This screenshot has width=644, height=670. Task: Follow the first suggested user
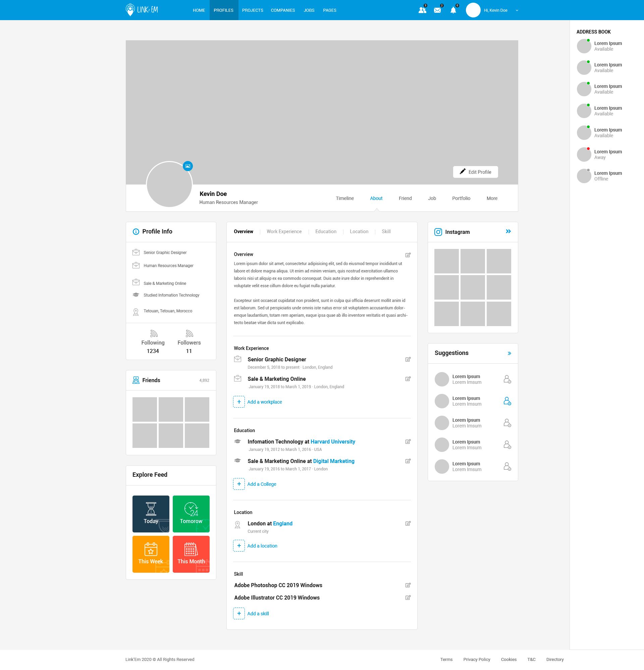tap(507, 379)
